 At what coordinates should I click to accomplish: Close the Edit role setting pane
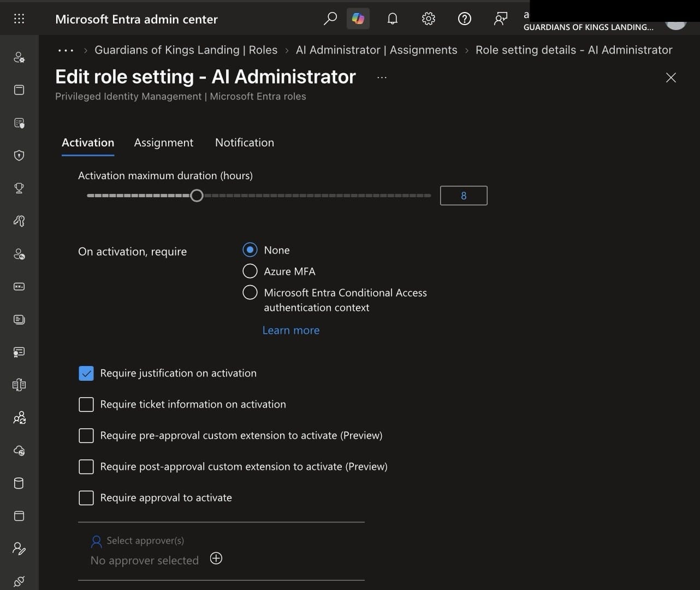click(x=671, y=78)
